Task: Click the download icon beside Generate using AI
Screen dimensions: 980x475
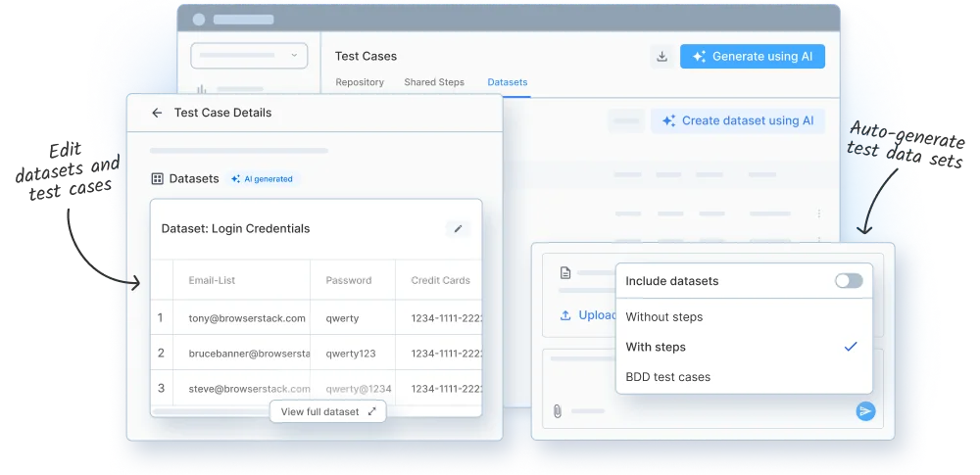Action: [x=661, y=57]
